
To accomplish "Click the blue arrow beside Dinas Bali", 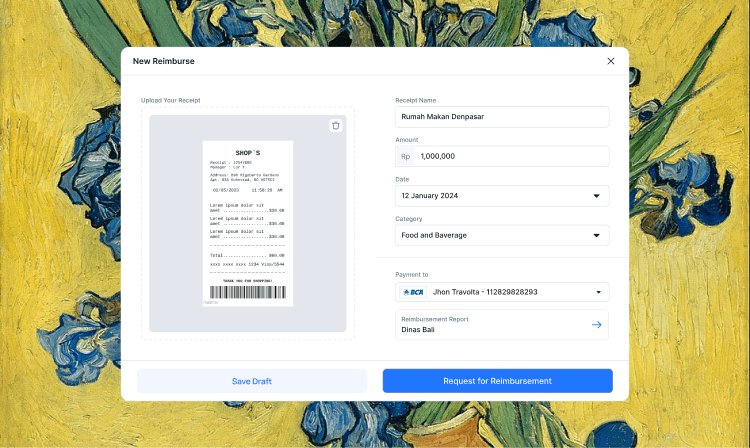I will pyautogui.click(x=597, y=325).
